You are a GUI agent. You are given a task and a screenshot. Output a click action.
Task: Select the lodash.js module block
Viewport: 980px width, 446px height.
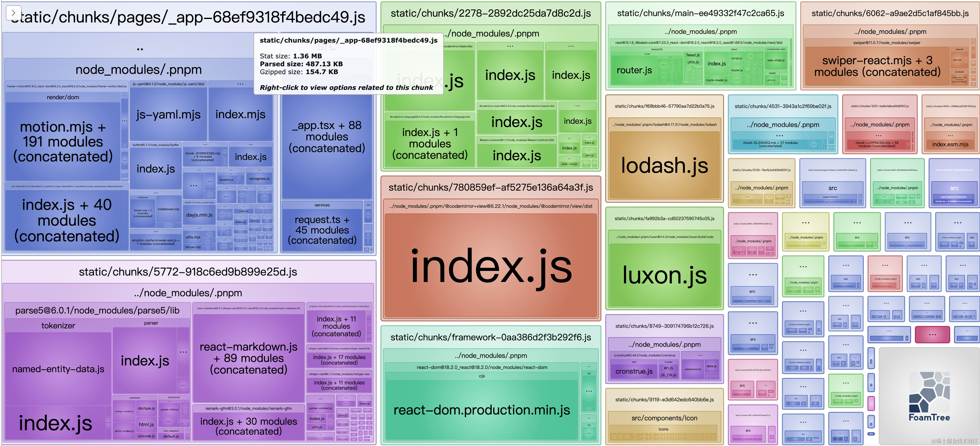pyautogui.click(x=664, y=165)
